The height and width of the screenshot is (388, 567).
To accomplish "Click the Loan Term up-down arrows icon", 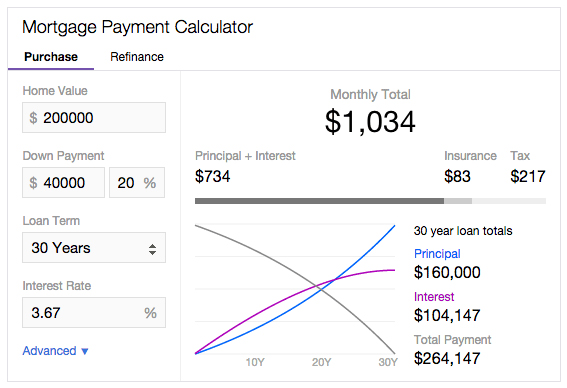I will pyautogui.click(x=153, y=249).
